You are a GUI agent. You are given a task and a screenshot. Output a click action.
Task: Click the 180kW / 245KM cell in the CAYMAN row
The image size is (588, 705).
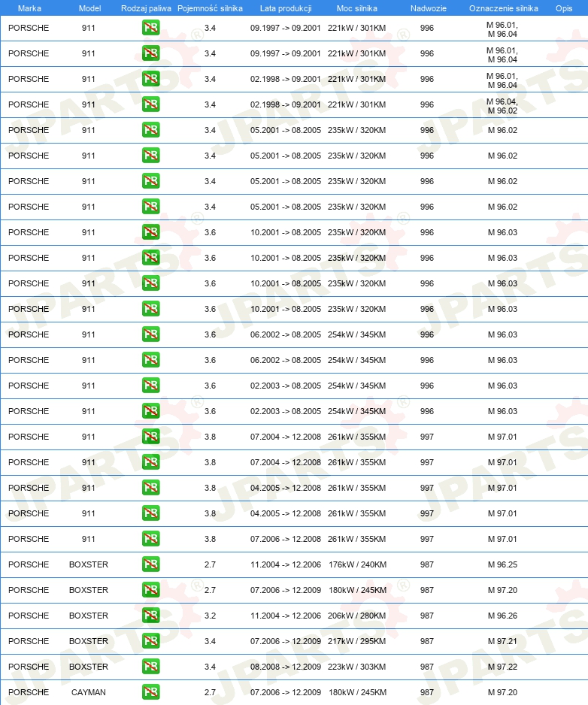tap(357, 692)
